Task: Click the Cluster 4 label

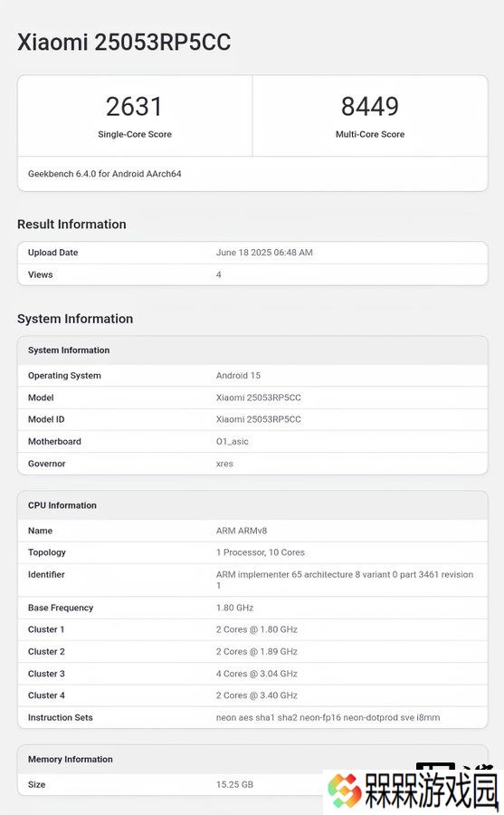Action: click(x=46, y=695)
